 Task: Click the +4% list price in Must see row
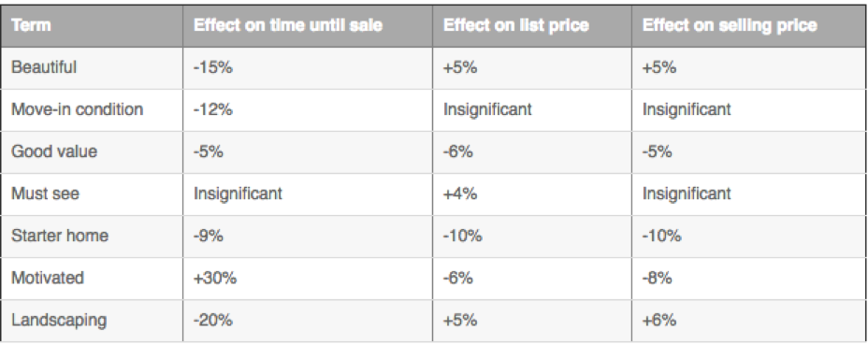pos(460,193)
